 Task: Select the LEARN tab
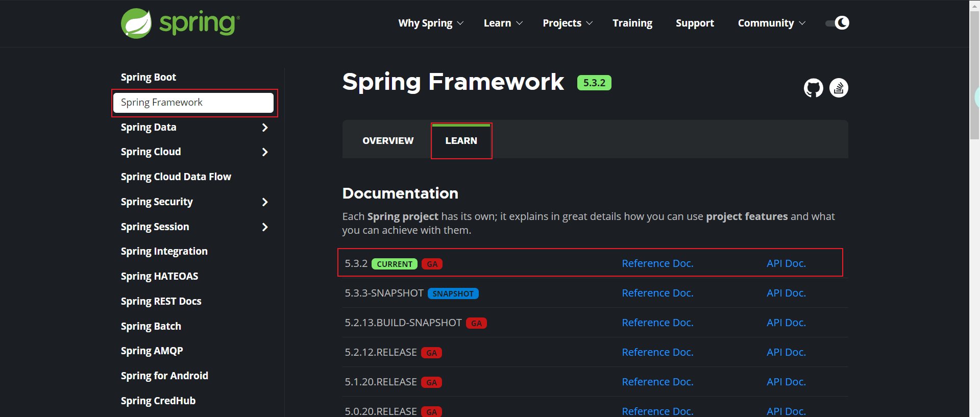[x=461, y=140]
